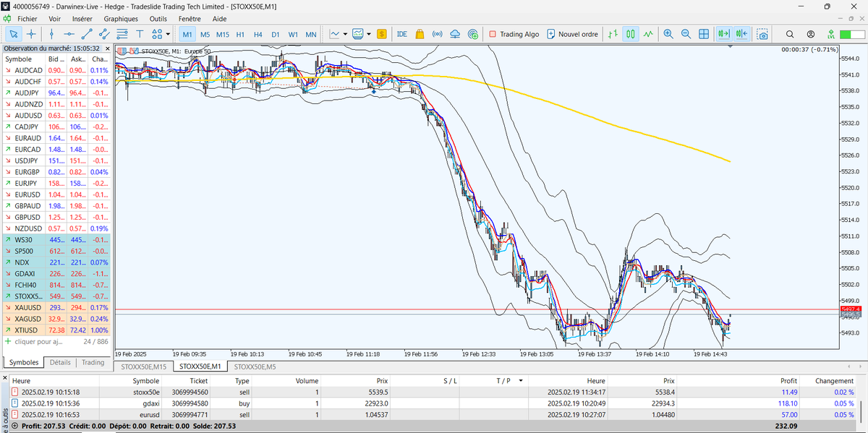
Task: Switch chart to M1 timeframe
Action: point(187,34)
